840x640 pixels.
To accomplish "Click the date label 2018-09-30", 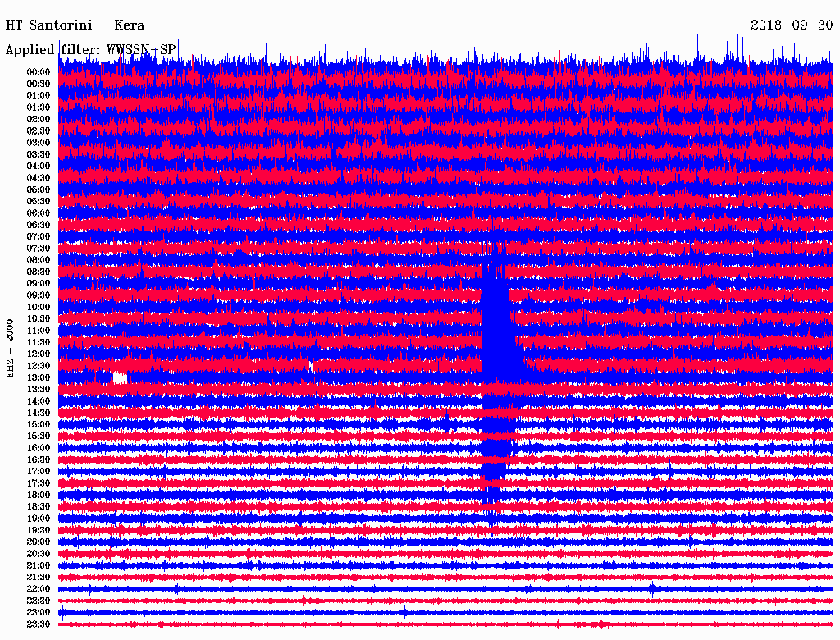I will click(x=792, y=25).
